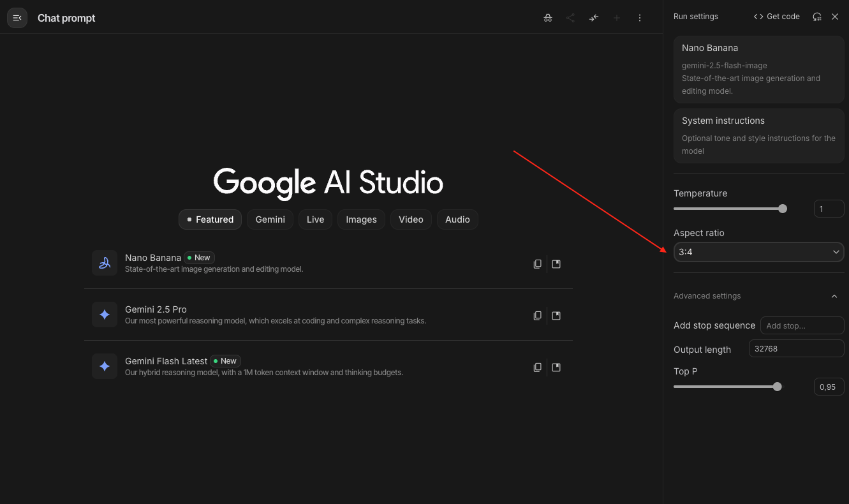Image resolution: width=849 pixels, height=504 pixels.
Task: Switch to the Images tab
Action: coord(361,219)
